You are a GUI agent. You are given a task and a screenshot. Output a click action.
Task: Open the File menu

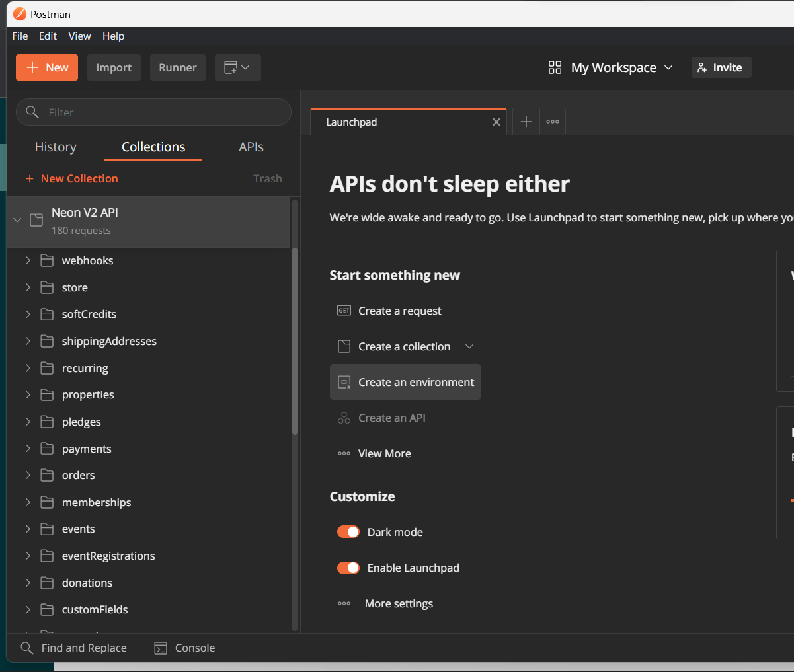20,36
